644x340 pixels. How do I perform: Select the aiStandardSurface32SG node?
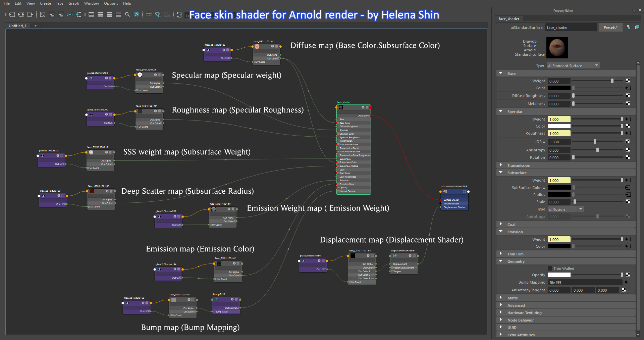(x=454, y=200)
